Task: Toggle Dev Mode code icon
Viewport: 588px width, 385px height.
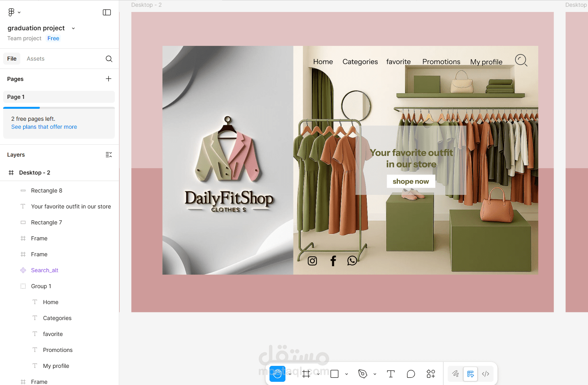Action: click(486, 374)
